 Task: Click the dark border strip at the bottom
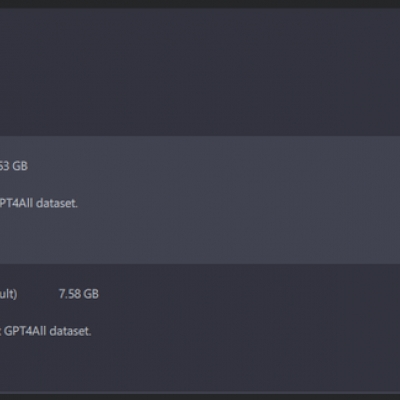(x=200, y=397)
